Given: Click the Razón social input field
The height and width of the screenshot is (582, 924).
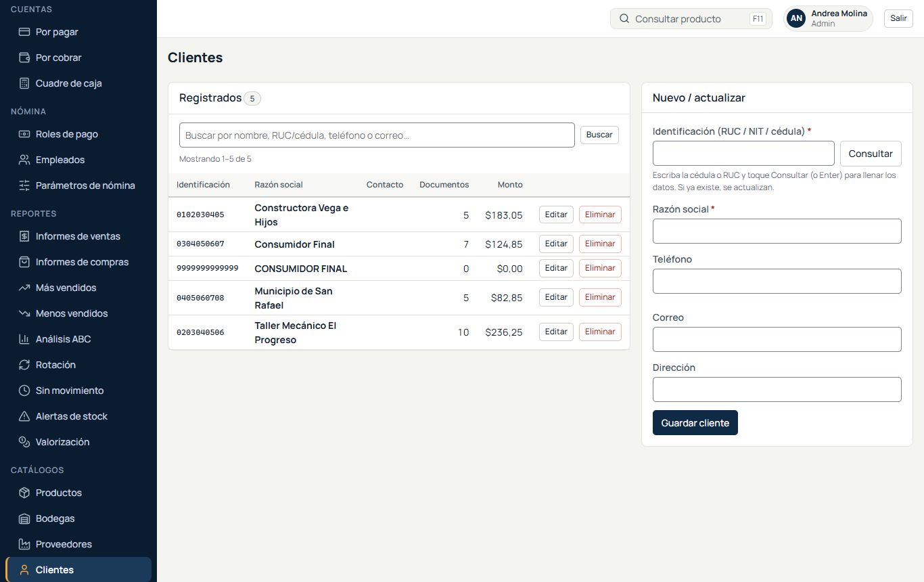Looking at the screenshot, I should point(777,231).
